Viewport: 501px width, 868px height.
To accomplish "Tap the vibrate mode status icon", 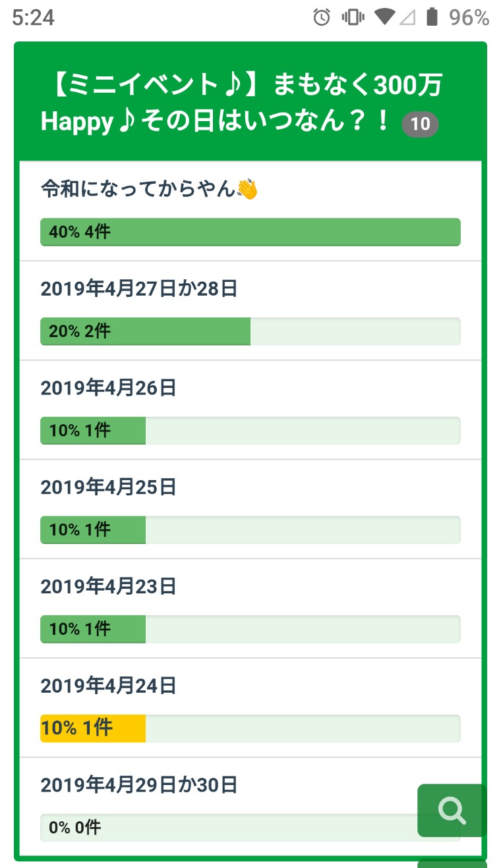I will click(x=353, y=18).
